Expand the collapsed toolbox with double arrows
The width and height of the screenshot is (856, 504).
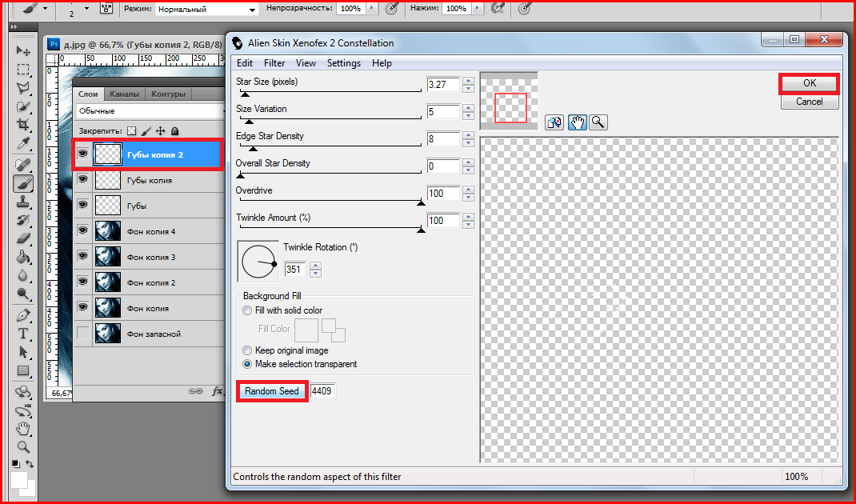point(14,27)
